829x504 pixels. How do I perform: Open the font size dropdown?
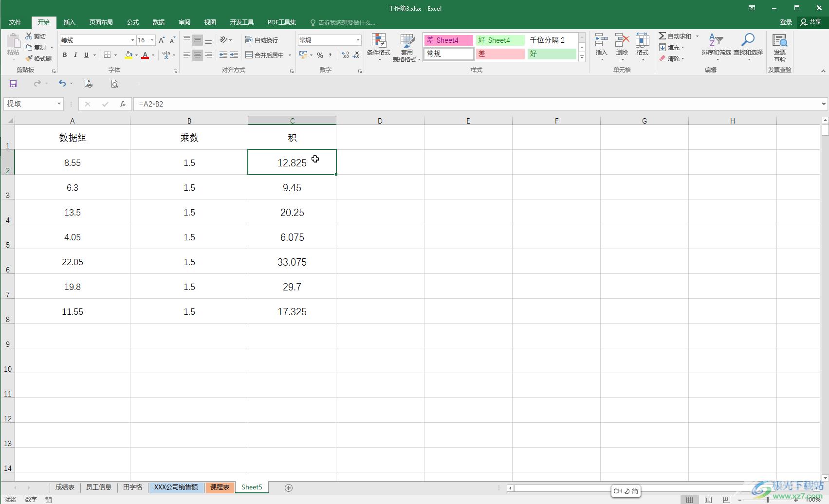click(x=152, y=40)
